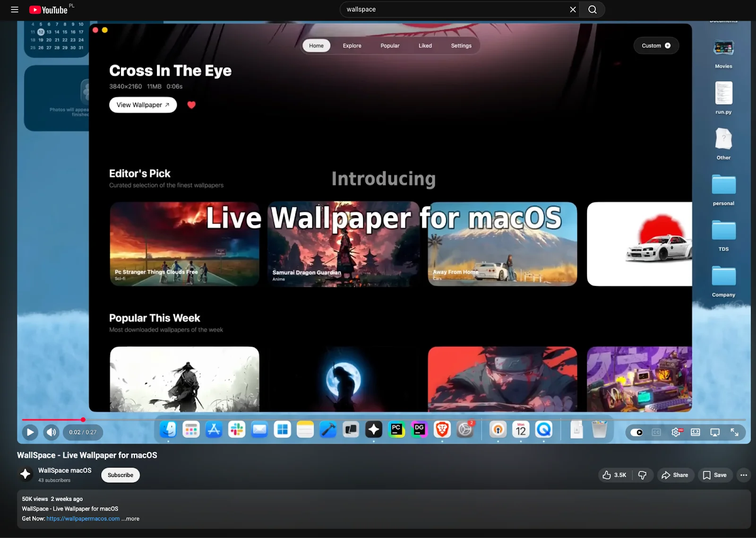Unfavorite Cross In The Eye wallpaper heart
This screenshot has height=538, width=756.
click(192, 105)
